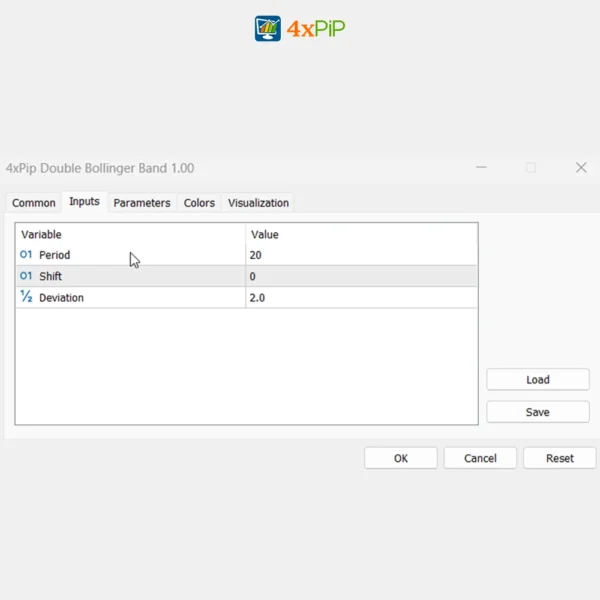Image resolution: width=600 pixels, height=600 pixels.
Task: Select the Shift value field 0
Action: pos(360,276)
